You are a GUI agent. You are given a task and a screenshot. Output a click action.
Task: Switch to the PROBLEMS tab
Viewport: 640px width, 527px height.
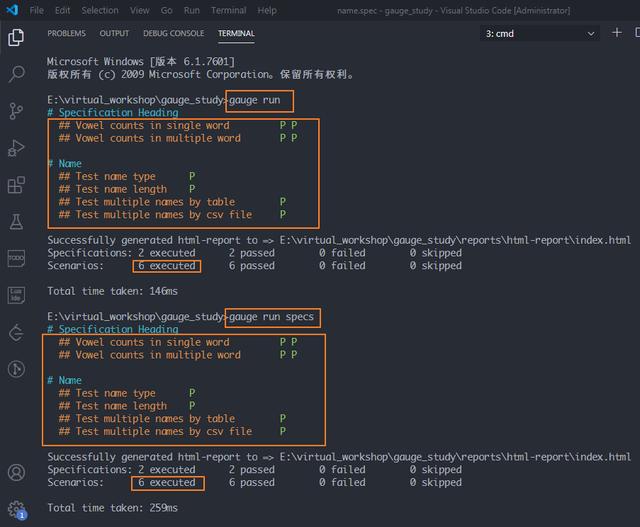(67, 33)
